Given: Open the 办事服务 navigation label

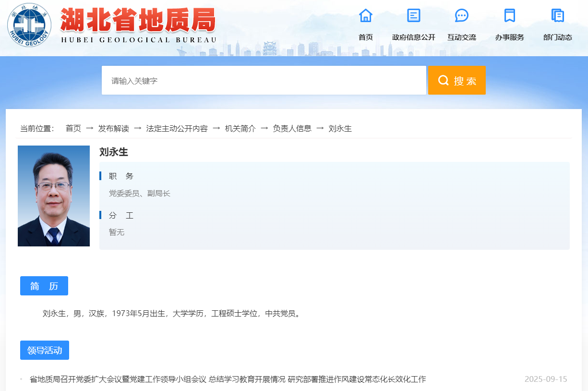Looking at the screenshot, I should click(510, 37).
